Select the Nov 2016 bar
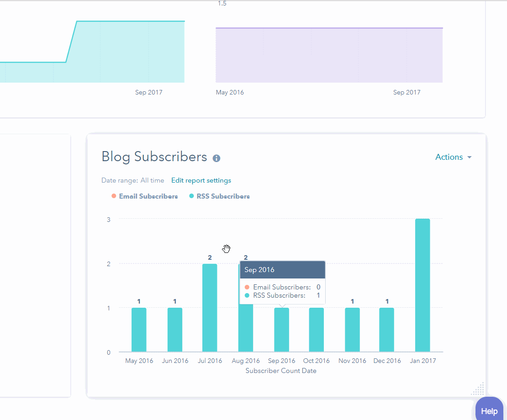The height and width of the screenshot is (420, 507). (352, 330)
